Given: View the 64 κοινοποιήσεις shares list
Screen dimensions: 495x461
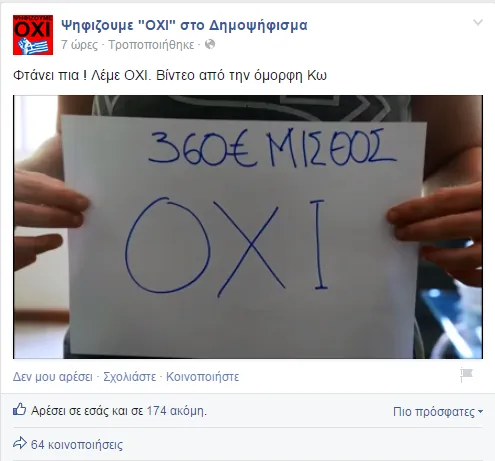Looking at the screenshot, I should pos(77,445).
